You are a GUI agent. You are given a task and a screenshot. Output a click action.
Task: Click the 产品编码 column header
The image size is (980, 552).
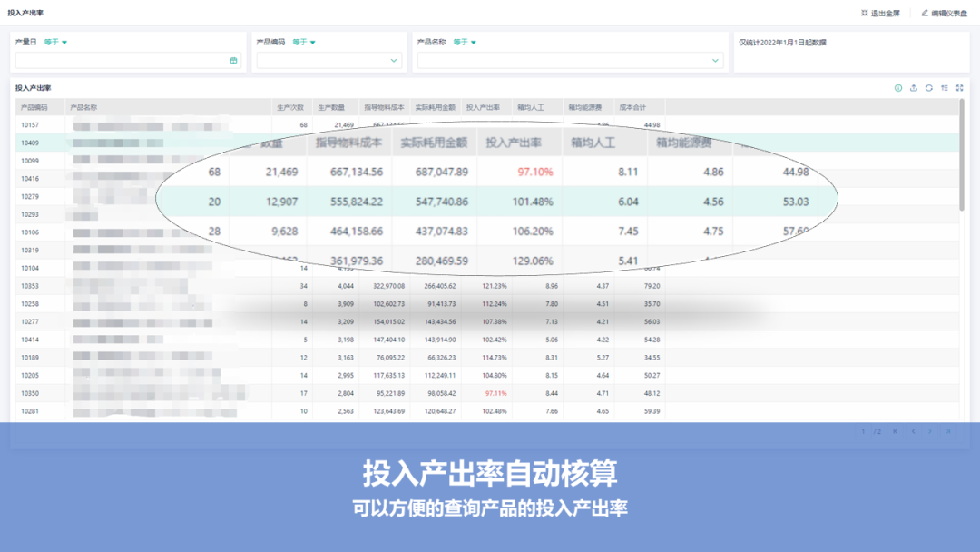(x=34, y=107)
